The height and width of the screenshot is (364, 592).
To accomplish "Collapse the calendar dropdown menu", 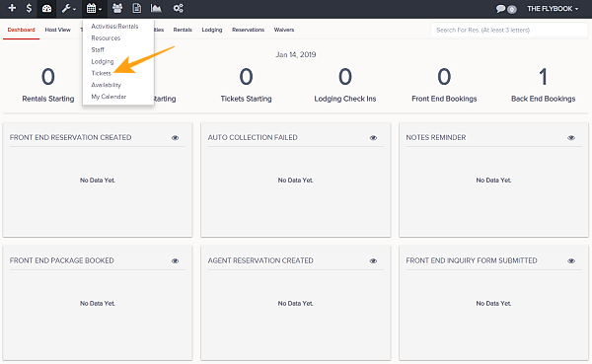I will (94, 8).
